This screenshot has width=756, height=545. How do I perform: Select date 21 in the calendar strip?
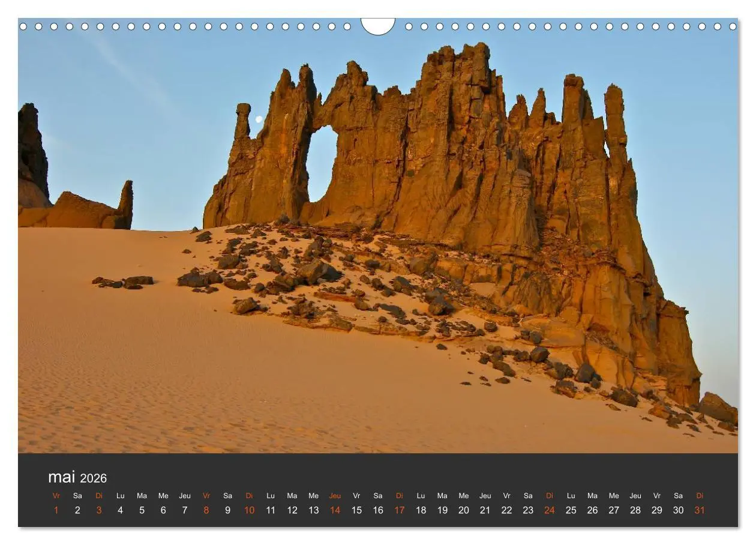point(485,510)
